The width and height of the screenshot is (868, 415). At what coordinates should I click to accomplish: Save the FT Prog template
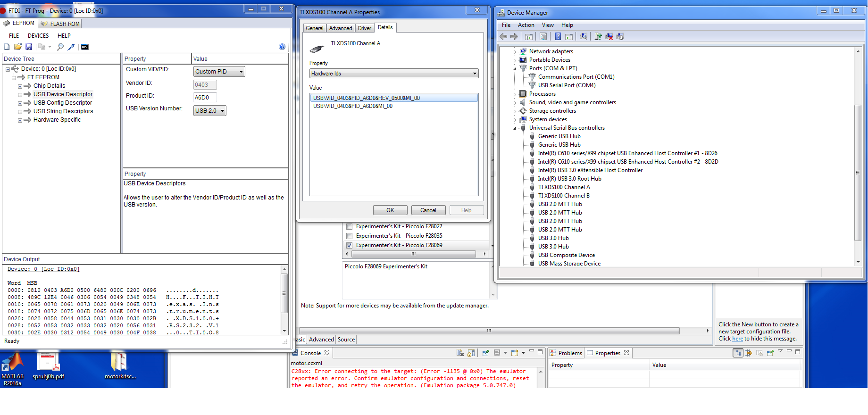pyautogui.click(x=29, y=47)
